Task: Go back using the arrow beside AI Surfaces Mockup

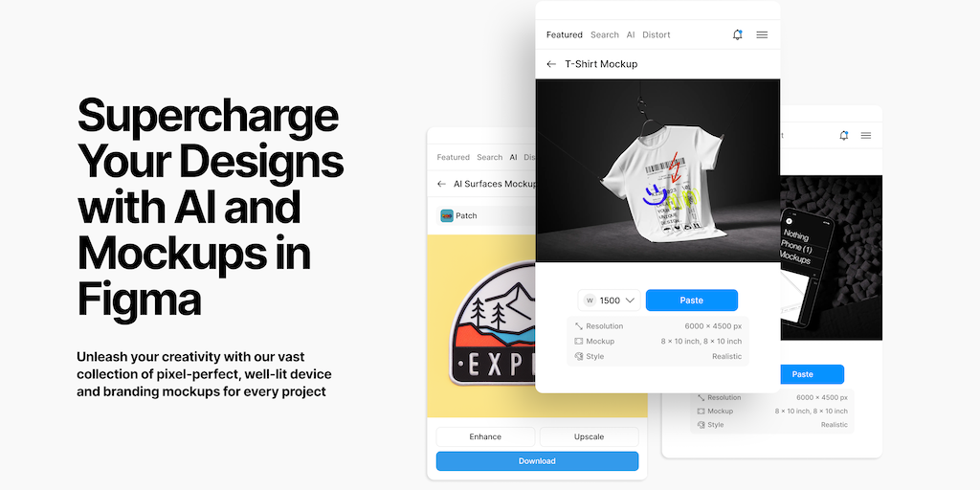Action: coord(441,184)
